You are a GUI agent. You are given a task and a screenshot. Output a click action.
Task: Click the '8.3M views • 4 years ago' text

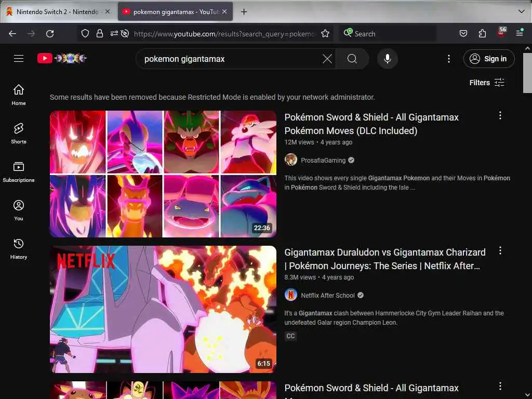[x=319, y=277]
